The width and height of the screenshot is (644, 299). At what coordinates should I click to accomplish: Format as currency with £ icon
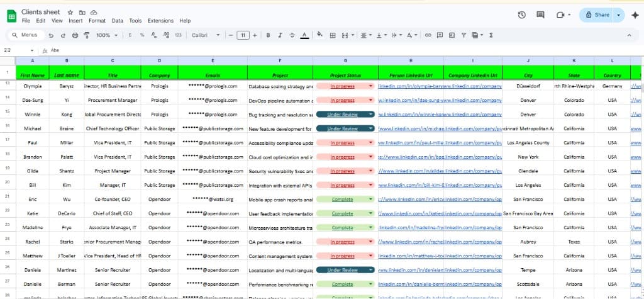pyautogui.click(x=130, y=35)
